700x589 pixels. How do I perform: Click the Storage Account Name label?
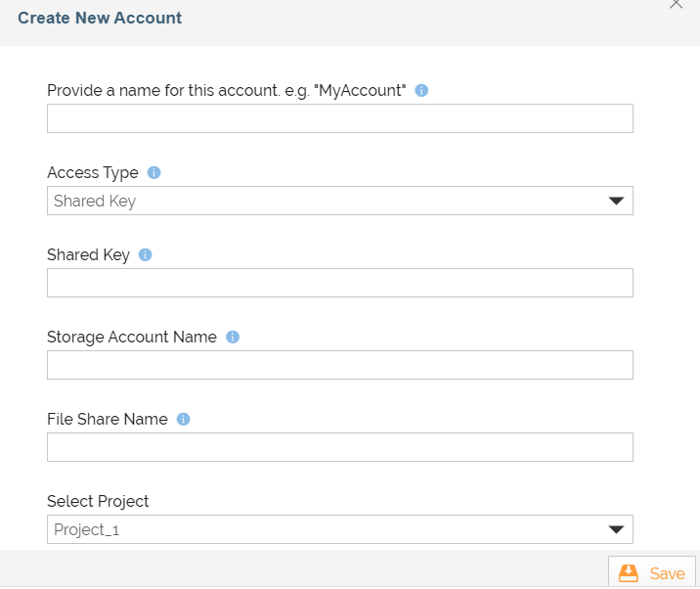coord(132,337)
